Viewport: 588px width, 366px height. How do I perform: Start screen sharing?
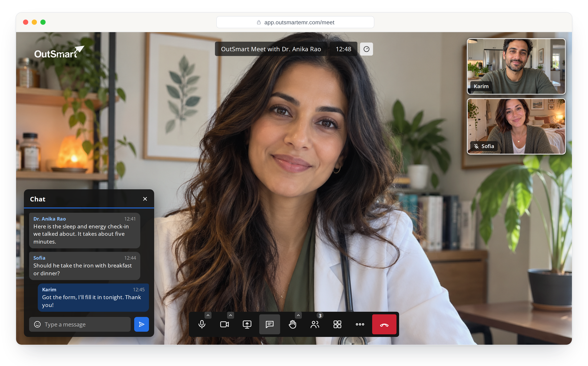point(247,324)
